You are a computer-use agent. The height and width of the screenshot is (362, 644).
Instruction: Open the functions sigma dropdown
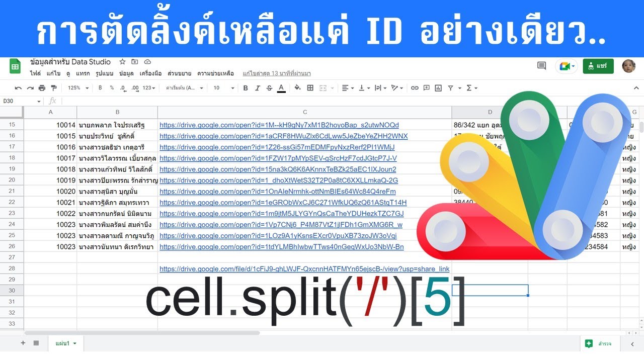coord(472,88)
